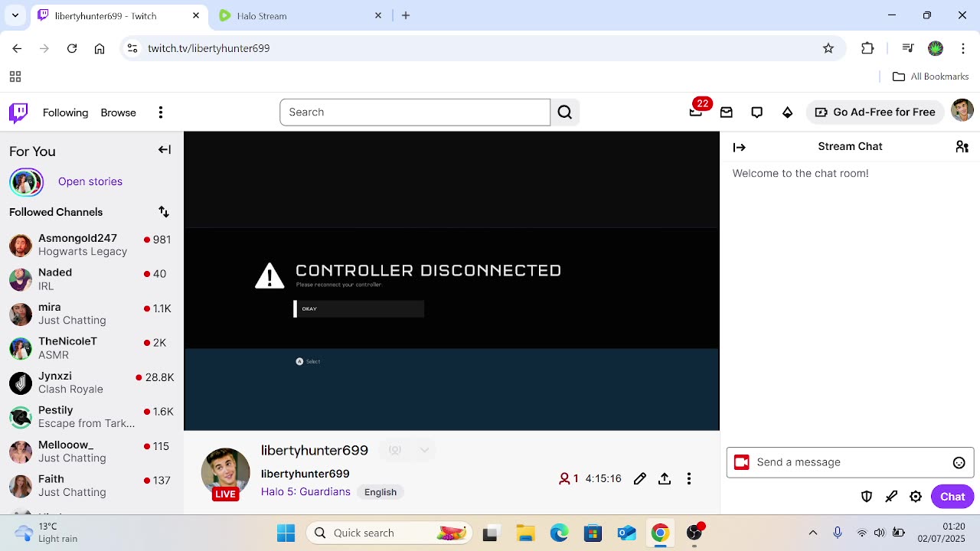Open the user avatar menu in Twitch header

point(962,110)
